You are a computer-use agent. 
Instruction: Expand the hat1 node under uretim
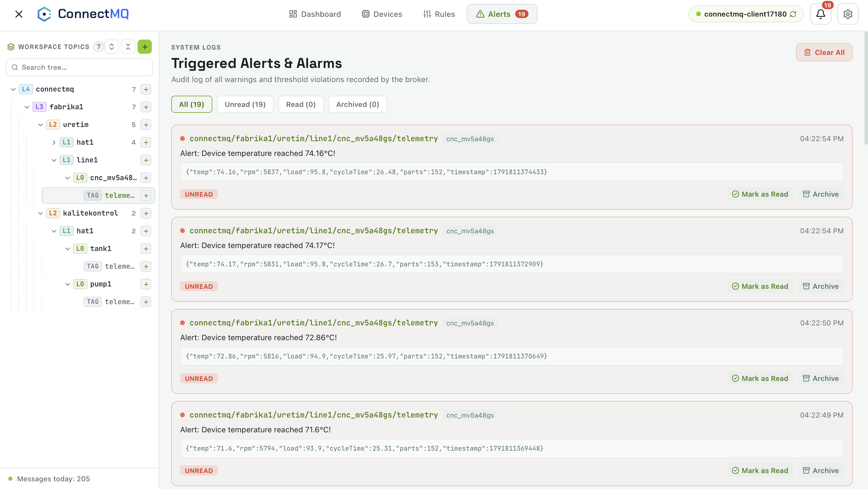tap(54, 143)
